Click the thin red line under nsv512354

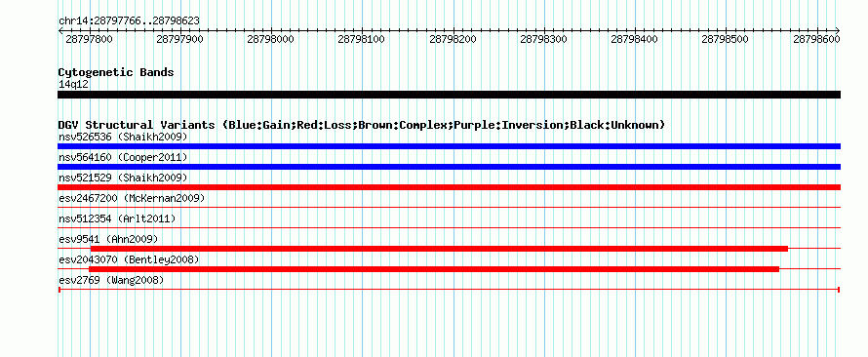click(x=449, y=227)
